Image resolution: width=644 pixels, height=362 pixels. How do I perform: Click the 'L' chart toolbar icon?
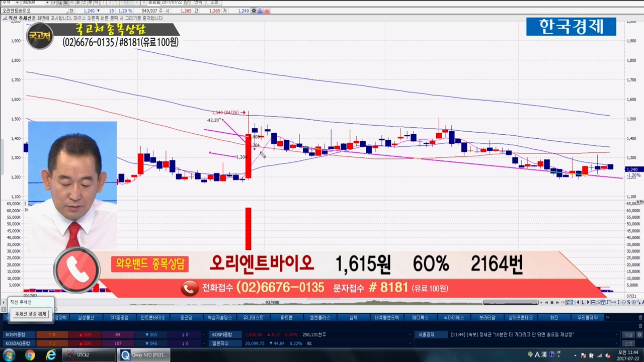point(583,302)
